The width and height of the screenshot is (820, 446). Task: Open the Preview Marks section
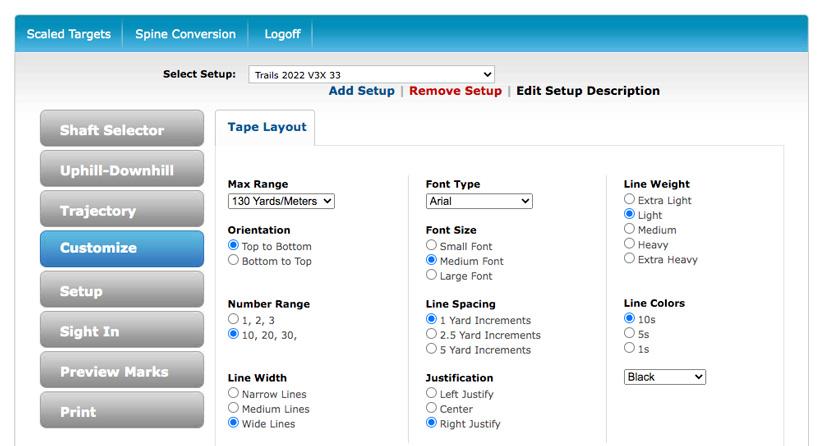(121, 371)
